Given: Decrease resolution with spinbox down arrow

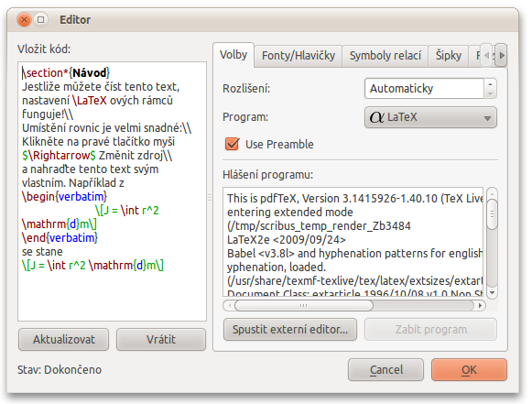Looking at the screenshot, I should pos(490,93).
